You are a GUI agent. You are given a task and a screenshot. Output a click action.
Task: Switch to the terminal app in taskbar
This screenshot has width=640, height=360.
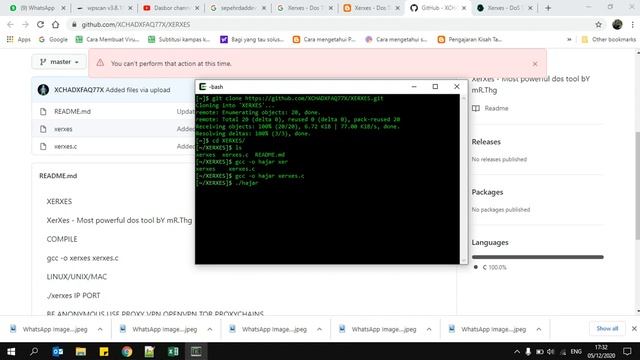(196, 351)
